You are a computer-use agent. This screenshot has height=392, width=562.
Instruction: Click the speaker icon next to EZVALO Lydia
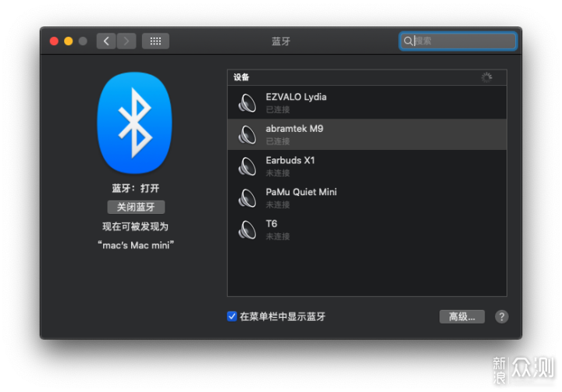[247, 103]
